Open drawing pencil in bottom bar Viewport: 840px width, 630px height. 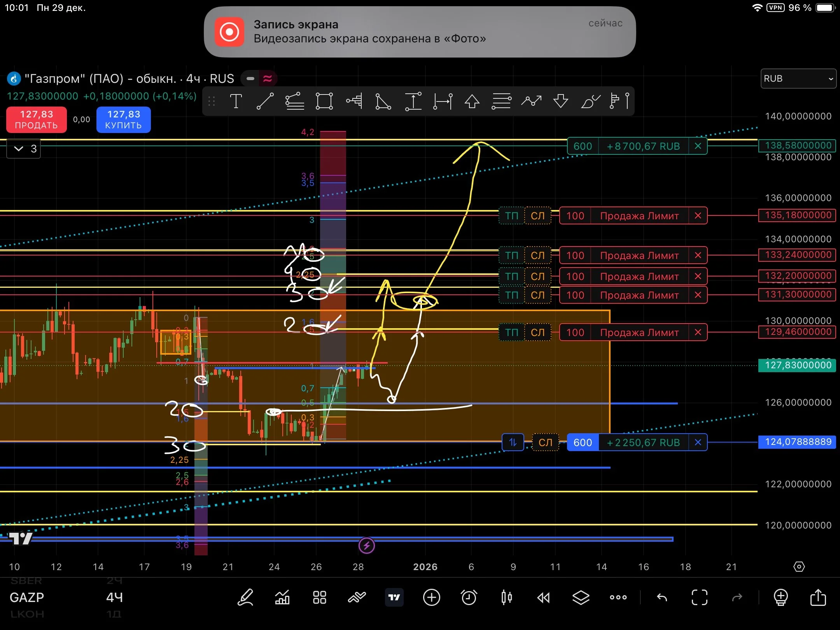click(245, 597)
